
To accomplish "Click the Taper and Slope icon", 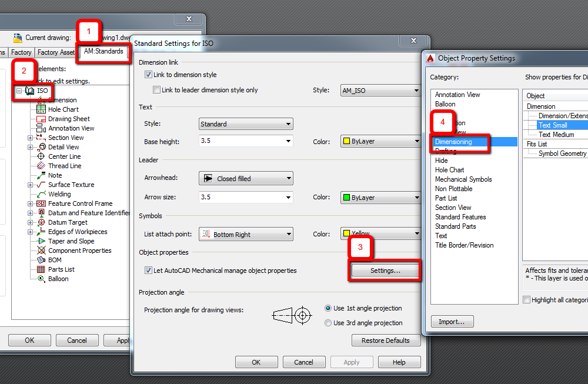I will [41, 241].
